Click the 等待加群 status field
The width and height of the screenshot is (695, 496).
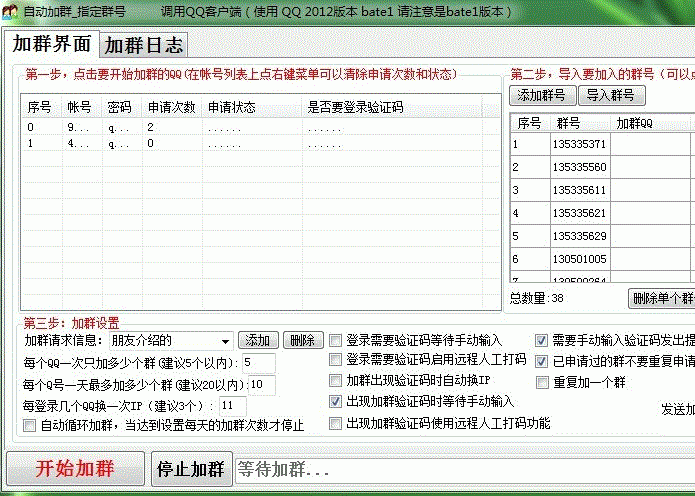tap(465, 469)
